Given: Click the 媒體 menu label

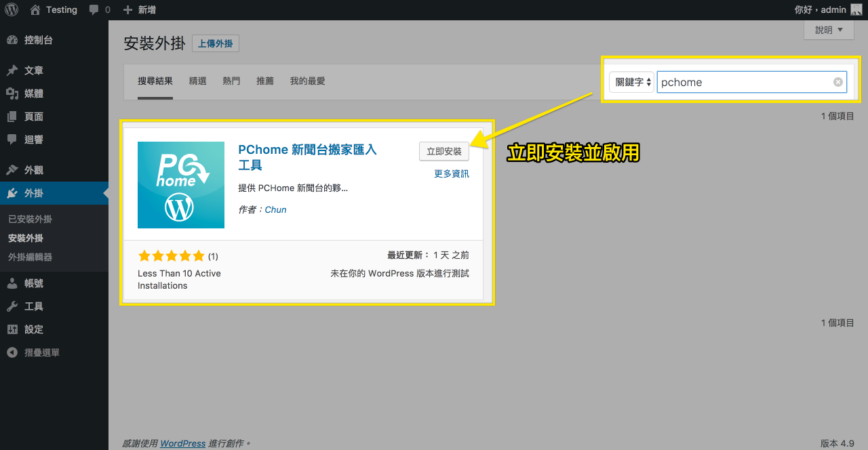Looking at the screenshot, I should pyautogui.click(x=34, y=94).
